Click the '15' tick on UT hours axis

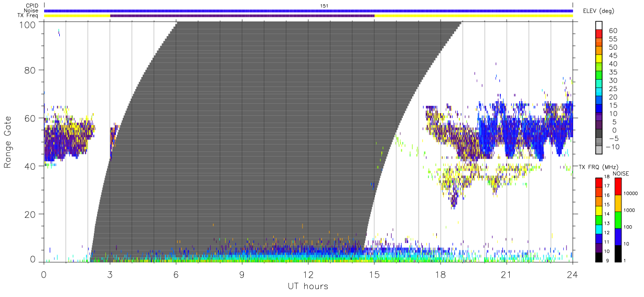pyautogui.click(x=374, y=274)
